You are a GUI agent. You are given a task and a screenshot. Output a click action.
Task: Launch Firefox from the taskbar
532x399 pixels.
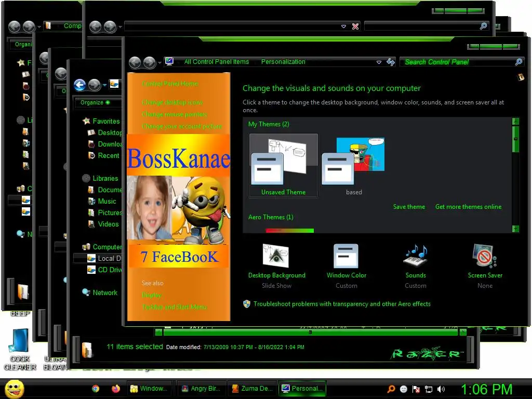pos(116,389)
